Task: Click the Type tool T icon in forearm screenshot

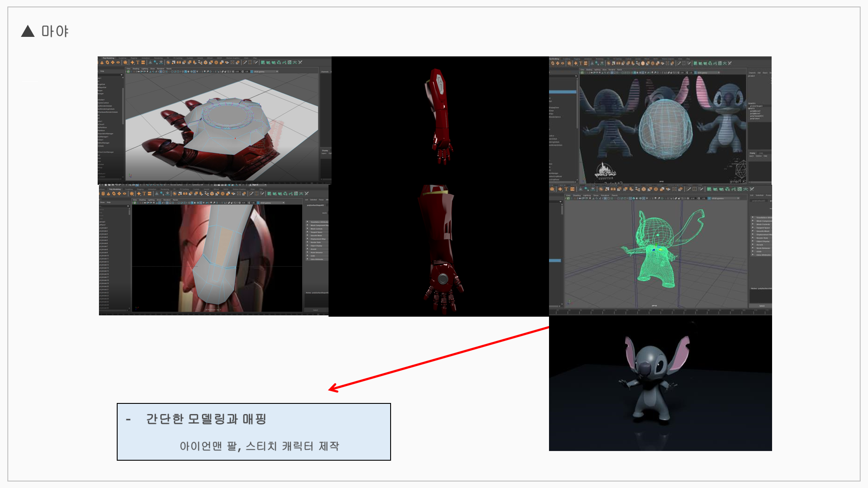Action: (144, 194)
